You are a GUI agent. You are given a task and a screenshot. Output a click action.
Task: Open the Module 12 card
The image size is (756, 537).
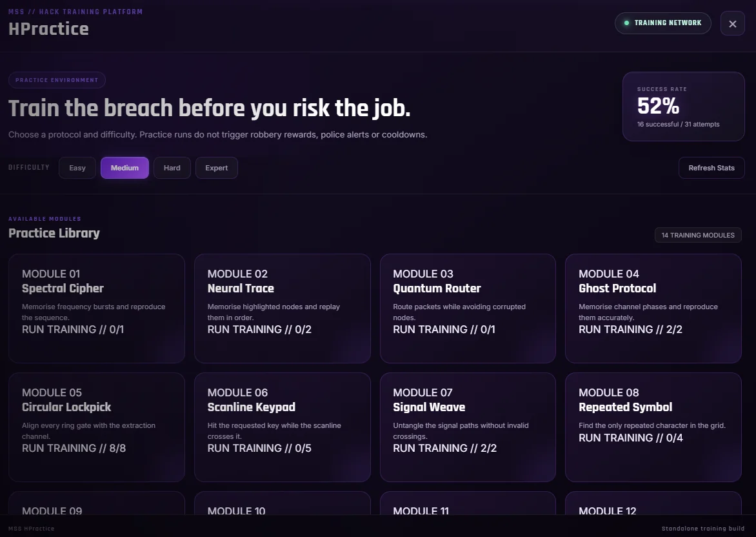click(653, 503)
